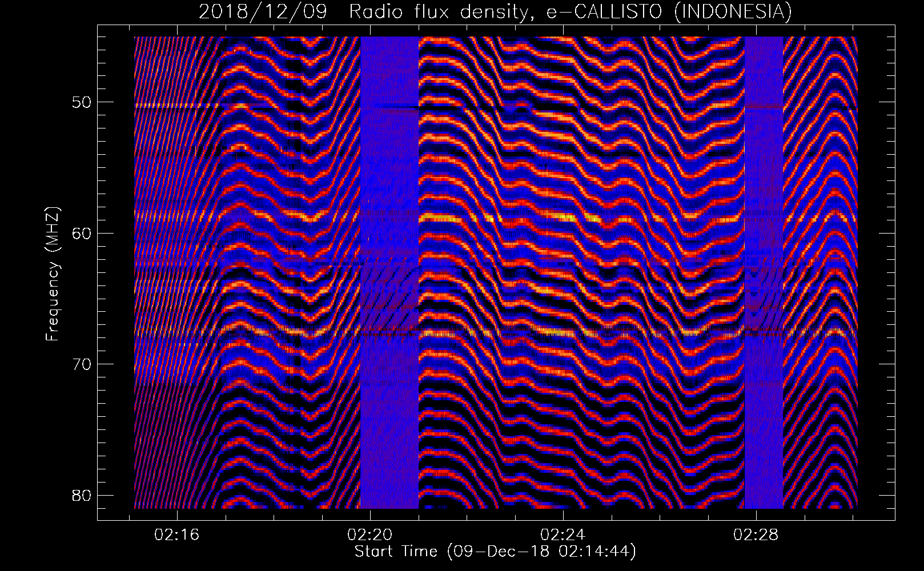This screenshot has height=571, width=924.
Task: Click the 'Start Time (09-Dec-18 02:14:44)' label
Action: click(495, 552)
